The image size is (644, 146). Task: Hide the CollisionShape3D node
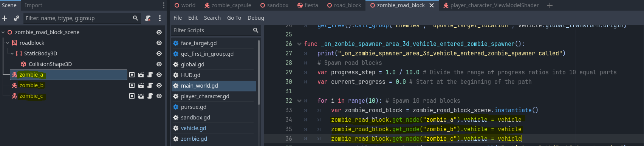[159, 64]
